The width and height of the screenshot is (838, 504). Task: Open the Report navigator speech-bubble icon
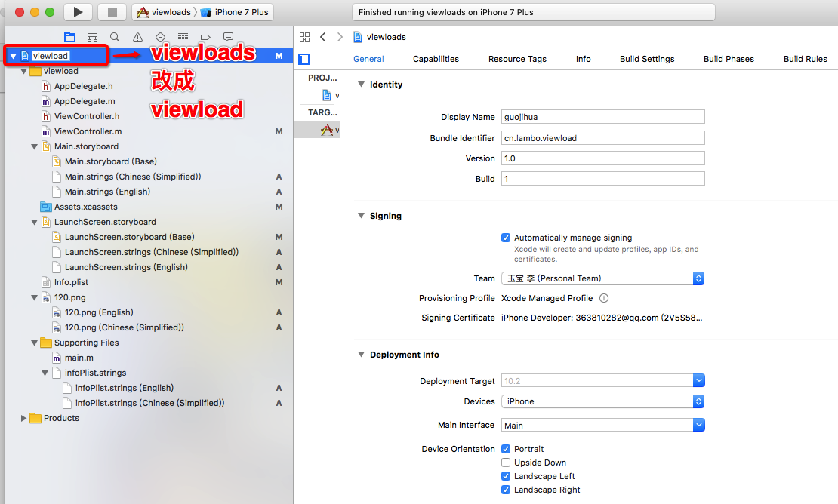point(228,37)
